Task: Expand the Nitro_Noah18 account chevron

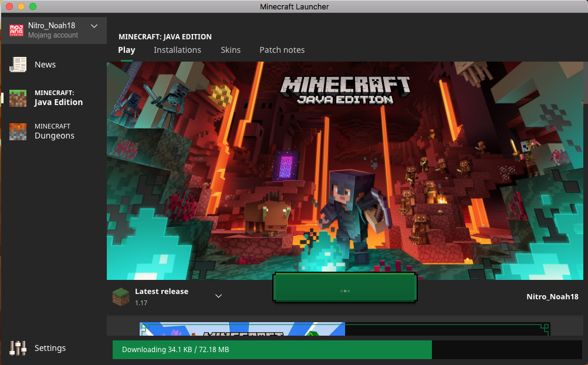Action: click(94, 26)
